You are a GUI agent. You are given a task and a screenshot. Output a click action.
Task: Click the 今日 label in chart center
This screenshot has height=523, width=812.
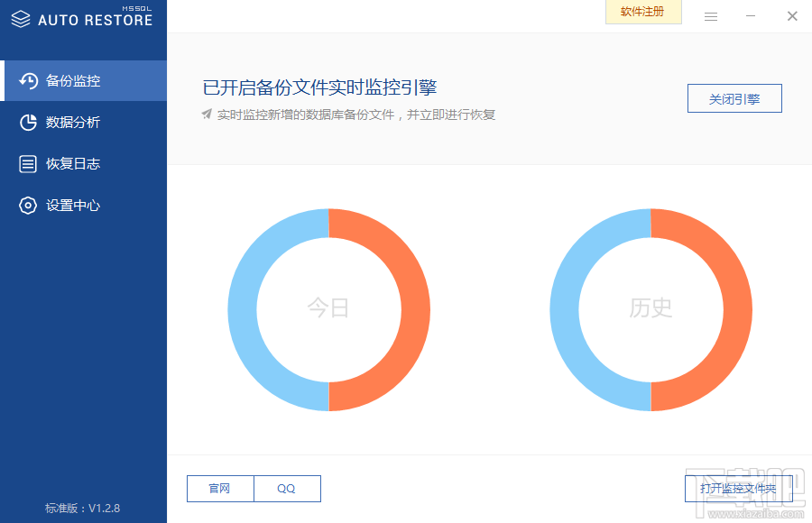(x=328, y=308)
